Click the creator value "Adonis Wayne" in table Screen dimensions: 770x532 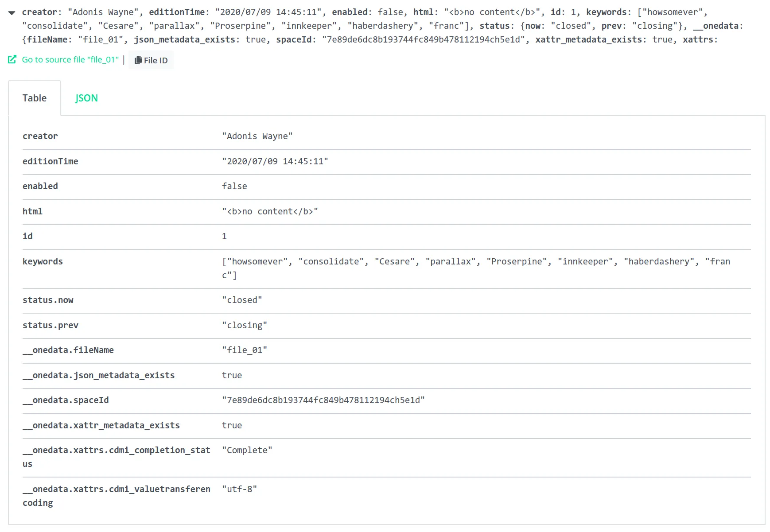(257, 136)
